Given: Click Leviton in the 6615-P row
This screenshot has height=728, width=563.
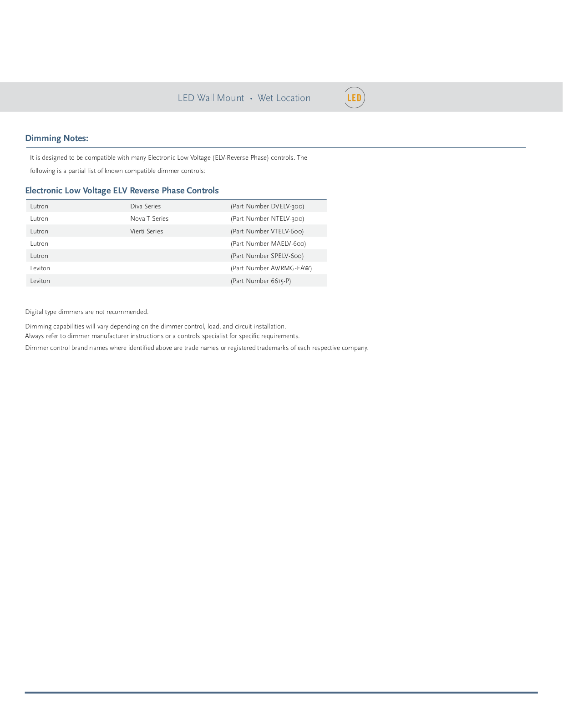Looking at the screenshot, I should [40, 281].
